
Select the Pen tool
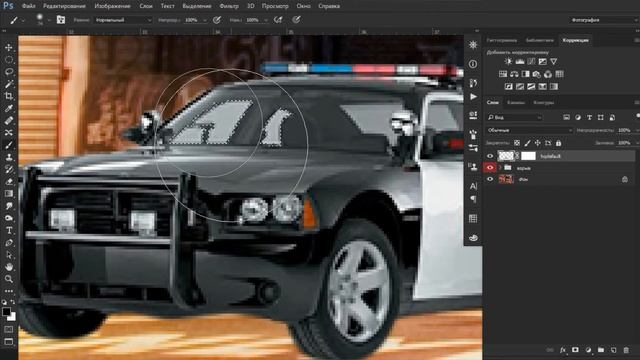tap(9, 243)
